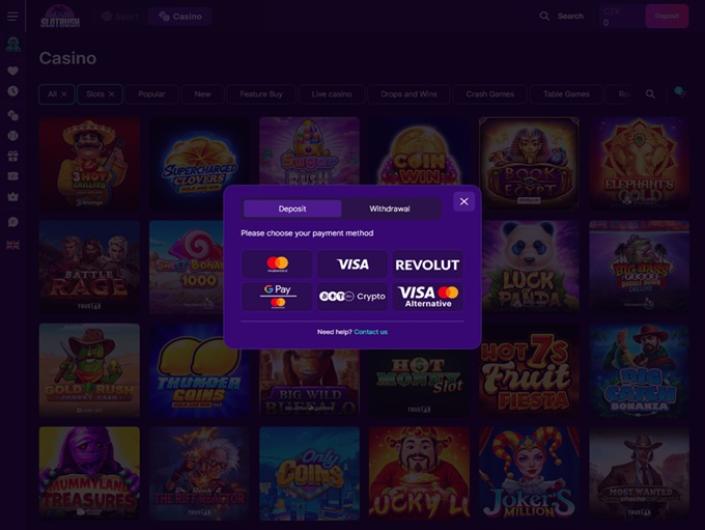Select the Visa Alternative payment option
This screenshot has width=705, height=530.
[428, 296]
